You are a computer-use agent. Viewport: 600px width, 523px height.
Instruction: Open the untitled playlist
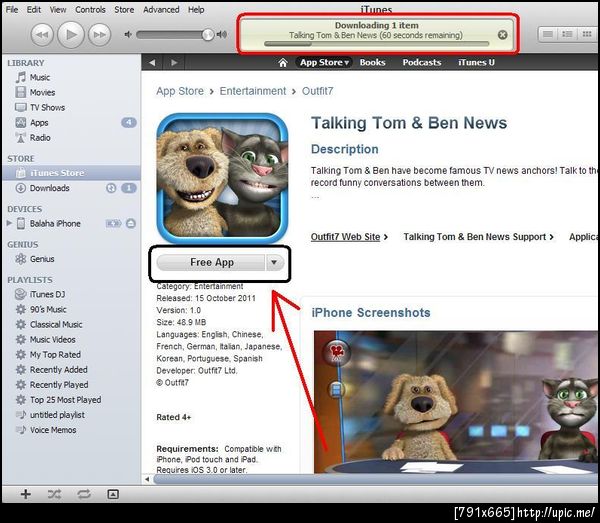[71, 415]
